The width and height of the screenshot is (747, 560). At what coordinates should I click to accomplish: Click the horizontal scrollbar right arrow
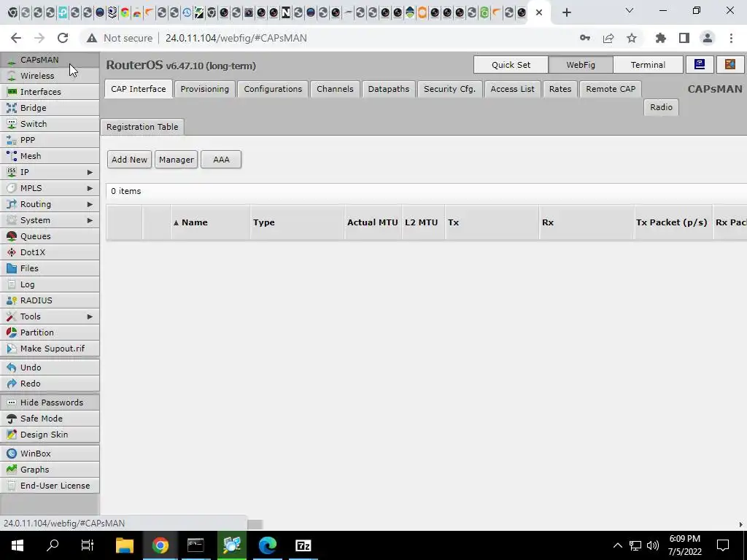click(x=741, y=524)
